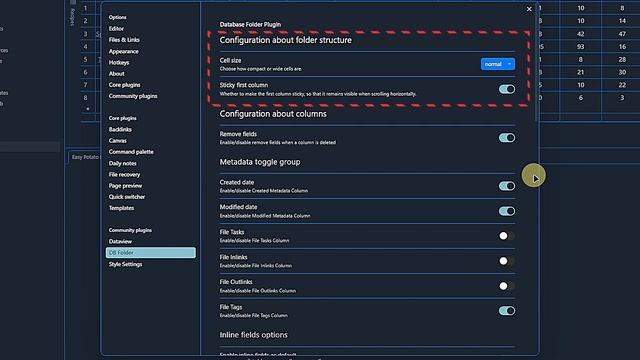Click table cell value 47 in background

[x=622, y=34]
